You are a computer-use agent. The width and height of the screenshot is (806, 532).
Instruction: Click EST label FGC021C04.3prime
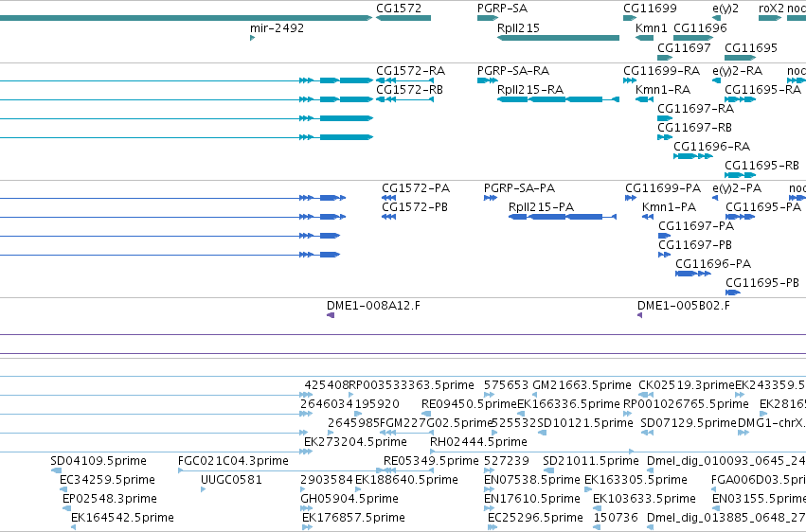[x=233, y=461]
